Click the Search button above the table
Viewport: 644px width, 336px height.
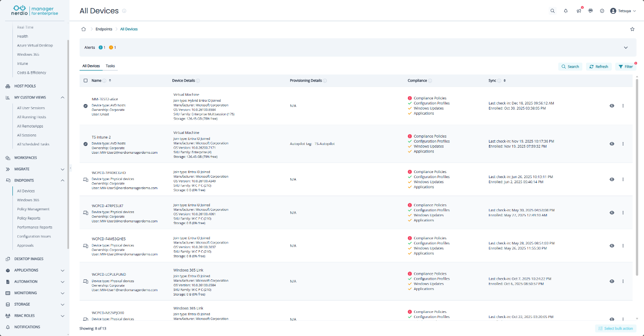click(x=570, y=67)
